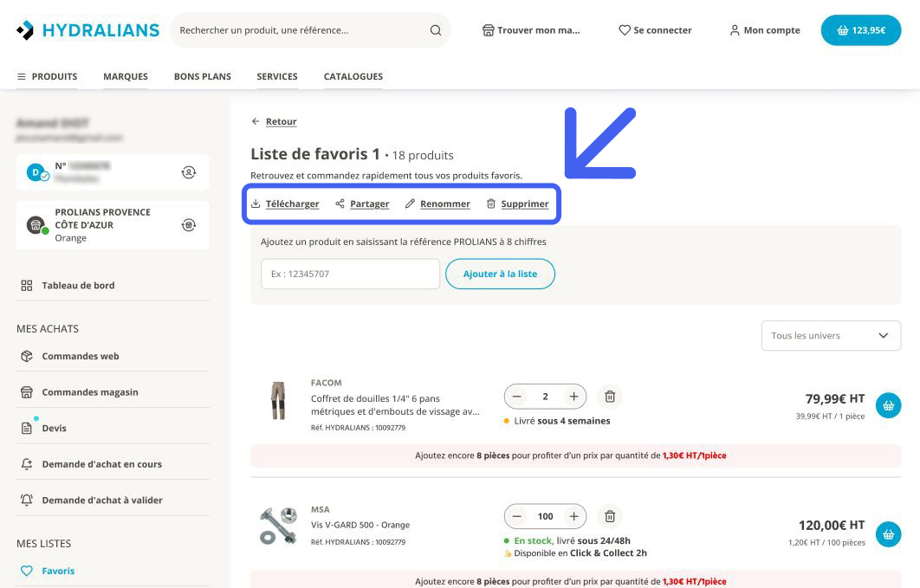
Task: Open Tableau de bord in sidebar
Action: (113, 286)
